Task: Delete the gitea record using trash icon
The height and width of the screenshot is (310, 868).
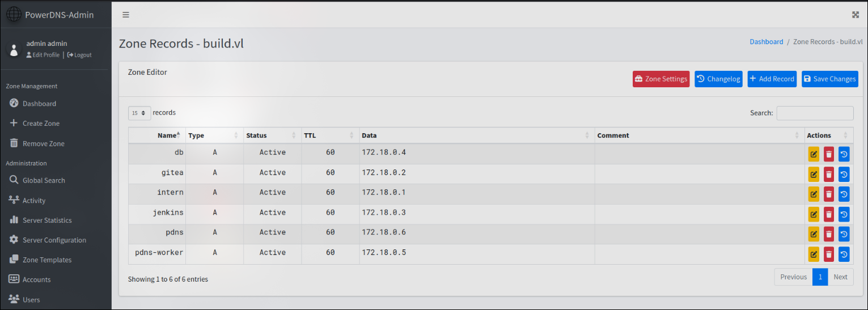Action: 829,174
